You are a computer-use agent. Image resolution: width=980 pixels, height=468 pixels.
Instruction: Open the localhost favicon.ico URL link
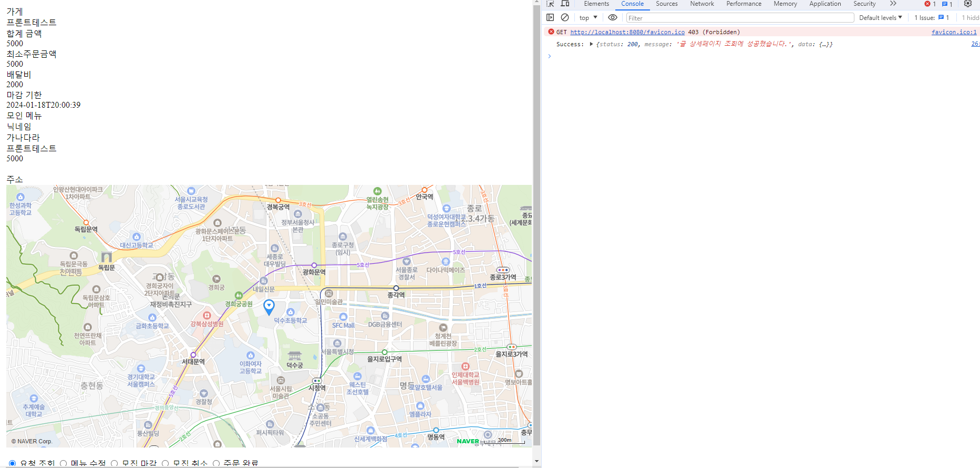point(627,32)
